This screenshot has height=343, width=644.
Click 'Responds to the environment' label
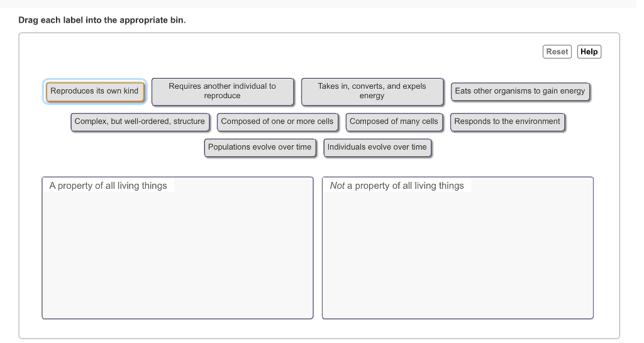click(508, 121)
